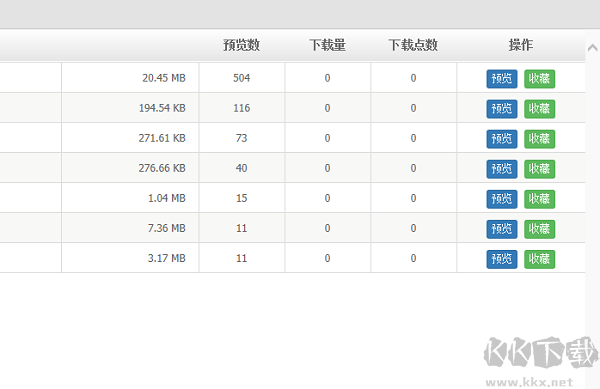Click the 下载点数 column header

[x=413, y=45]
